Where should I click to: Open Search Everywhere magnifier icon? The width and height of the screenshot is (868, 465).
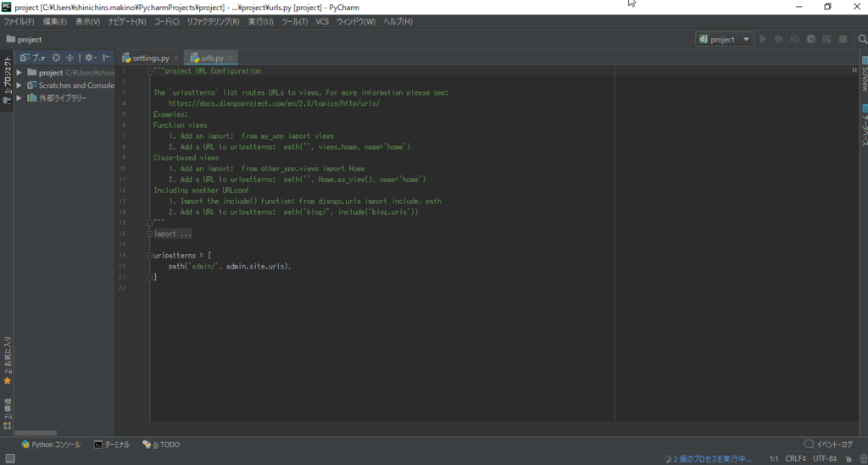coord(862,39)
